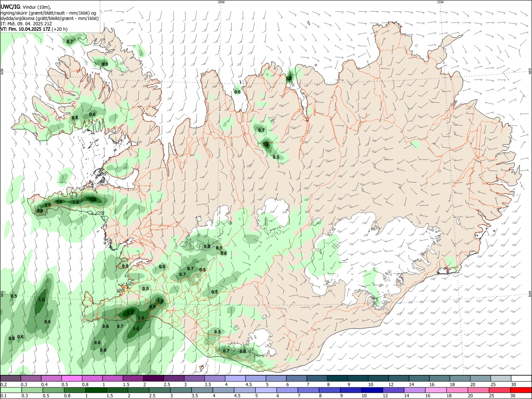Click the rain scale swatch starting at 2

tap(138, 390)
